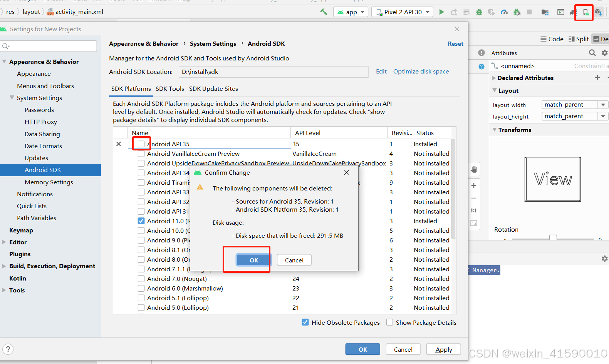Check Android 6.0 (Marshmallow) checkbox
The height and width of the screenshot is (364, 609).
coord(141,288)
